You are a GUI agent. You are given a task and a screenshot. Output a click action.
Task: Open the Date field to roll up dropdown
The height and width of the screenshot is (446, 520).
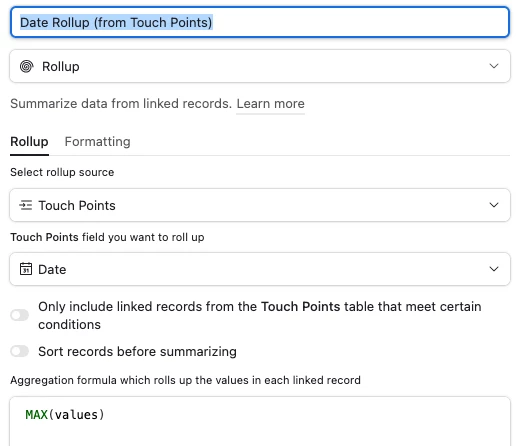pyautogui.click(x=260, y=269)
